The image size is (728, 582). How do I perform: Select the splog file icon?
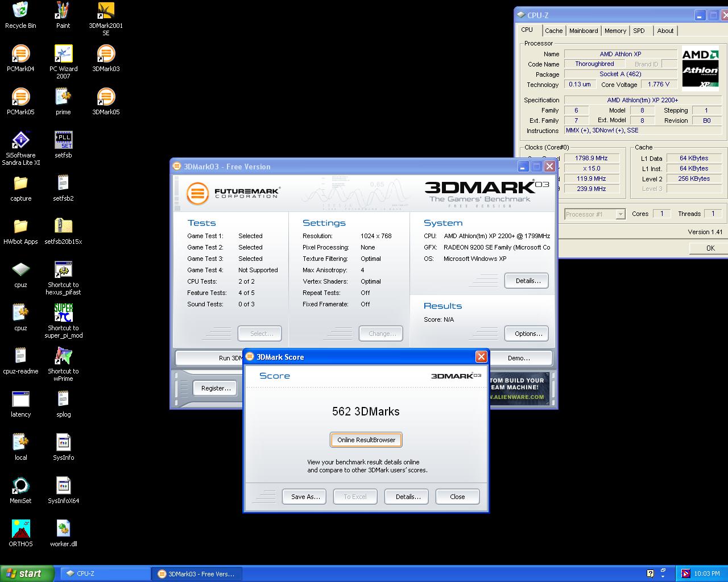63,404
